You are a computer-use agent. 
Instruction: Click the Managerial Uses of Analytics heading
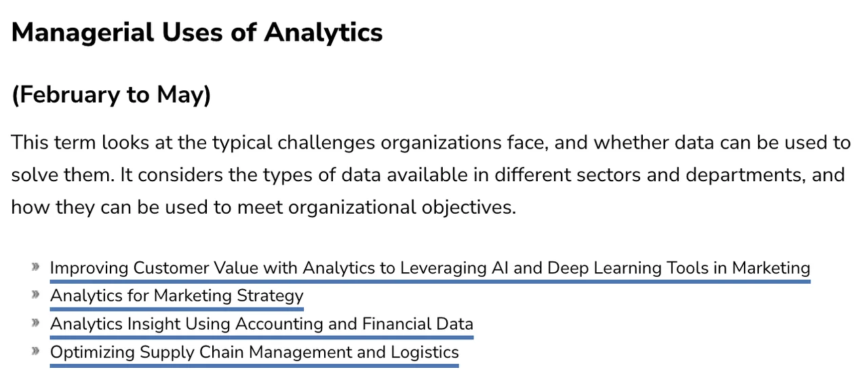click(197, 33)
